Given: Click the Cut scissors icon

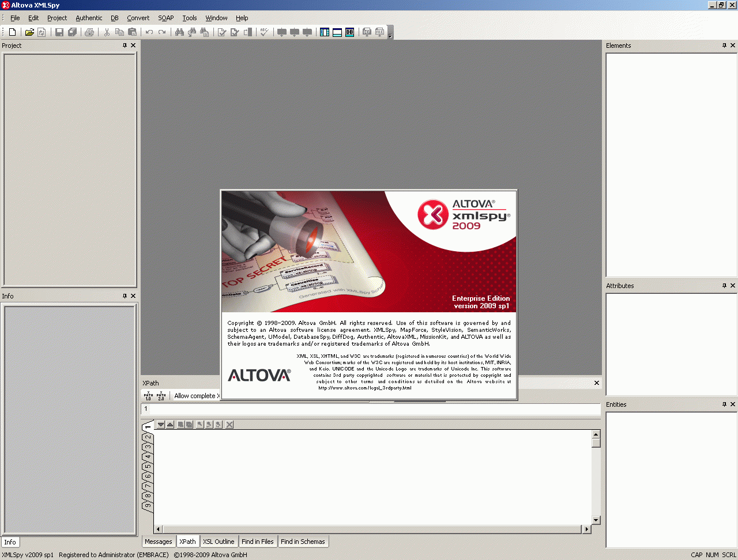Looking at the screenshot, I should coord(107,32).
